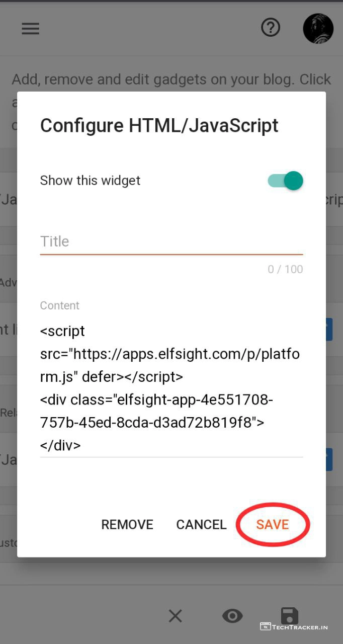Click inside the Content code text area

coord(171,387)
